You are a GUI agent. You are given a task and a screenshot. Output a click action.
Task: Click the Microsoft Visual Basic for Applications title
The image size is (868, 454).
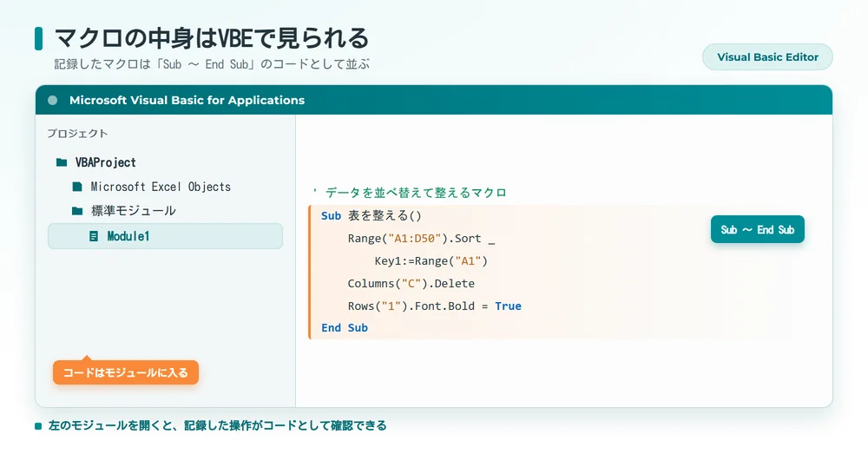pos(187,100)
